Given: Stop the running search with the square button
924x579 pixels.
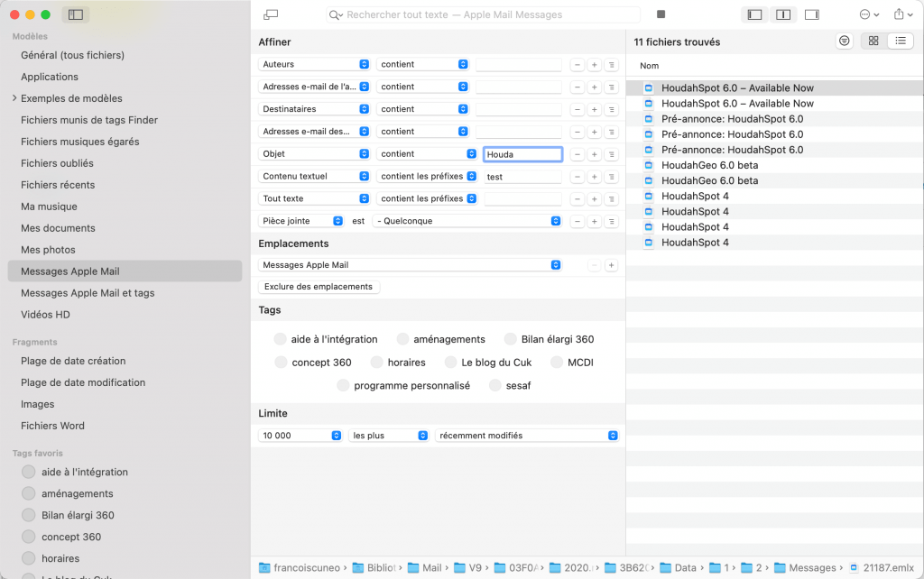Looking at the screenshot, I should [661, 14].
